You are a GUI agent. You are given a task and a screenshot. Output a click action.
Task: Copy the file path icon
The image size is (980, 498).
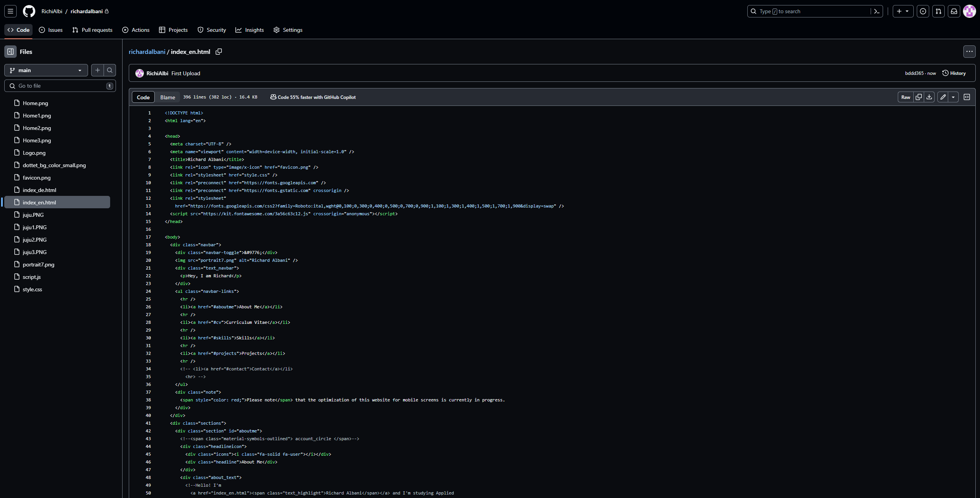click(x=219, y=52)
